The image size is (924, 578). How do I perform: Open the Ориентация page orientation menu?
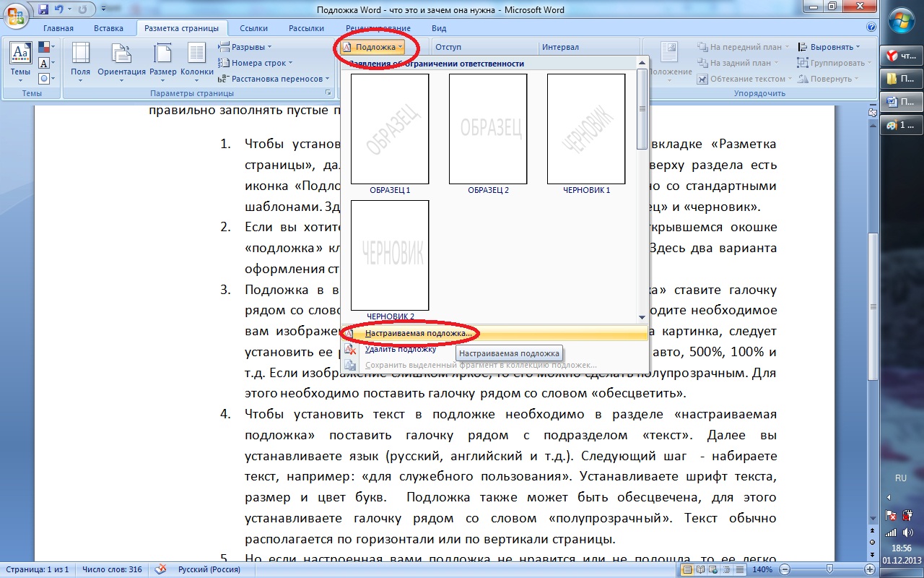tap(121, 62)
